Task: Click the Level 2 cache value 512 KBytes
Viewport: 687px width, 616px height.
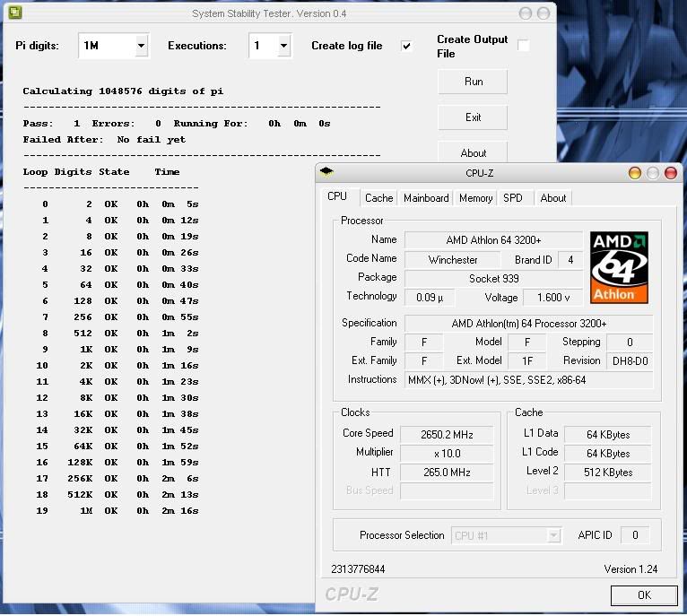Action: click(x=608, y=473)
